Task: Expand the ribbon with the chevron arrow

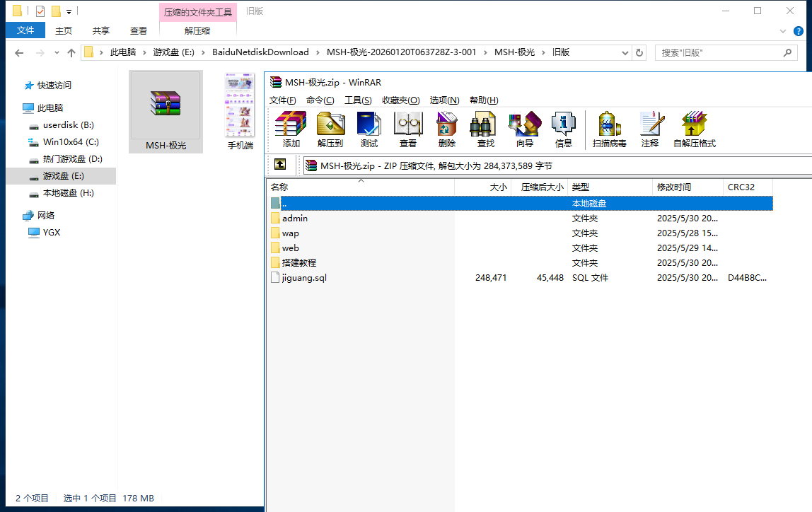Action: coord(782,31)
